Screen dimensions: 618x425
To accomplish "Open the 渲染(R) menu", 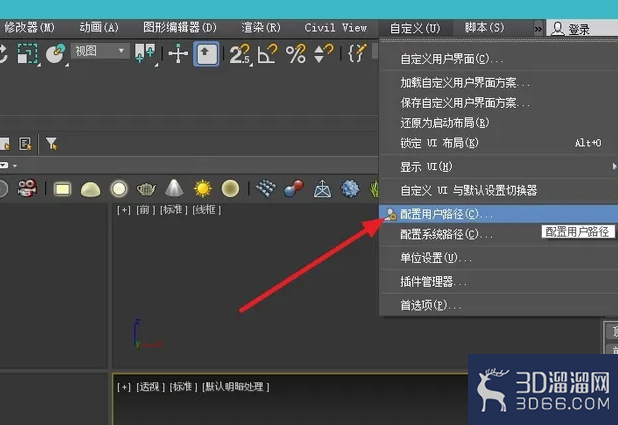I will [261, 28].
